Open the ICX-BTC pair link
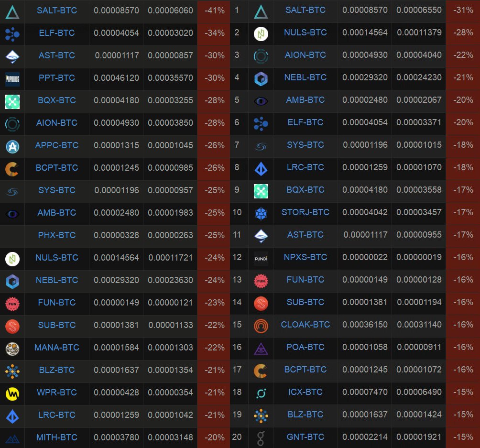The height and width of the screenshot is (448, 480). 305,392
